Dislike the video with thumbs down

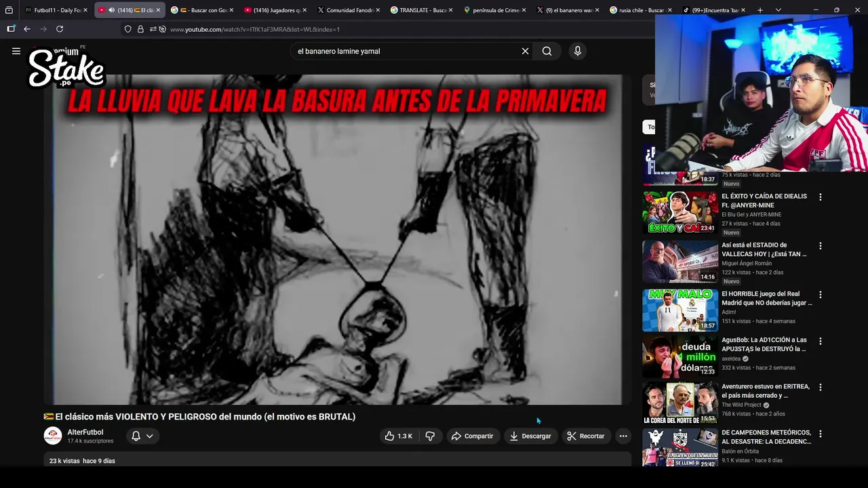pos(430,436)
